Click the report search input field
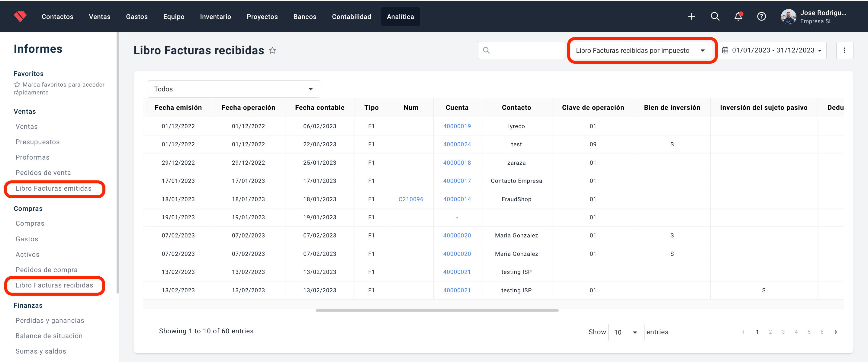 (521, 50)
